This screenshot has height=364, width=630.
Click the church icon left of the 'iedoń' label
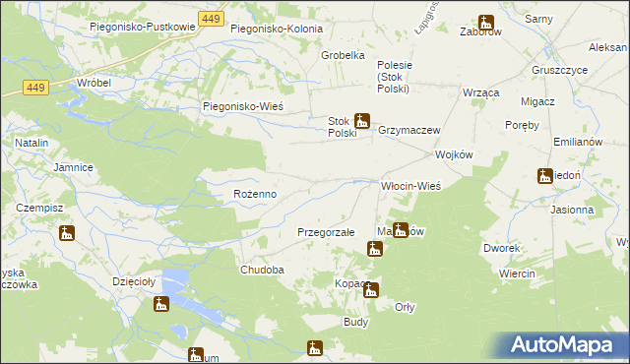pyautogui.click(x=545, y=176)
